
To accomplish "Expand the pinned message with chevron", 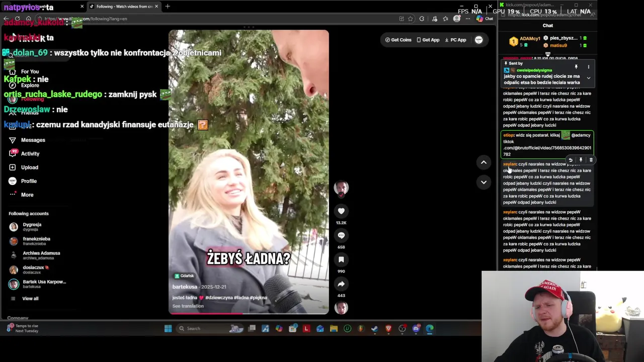I will 588,78.
